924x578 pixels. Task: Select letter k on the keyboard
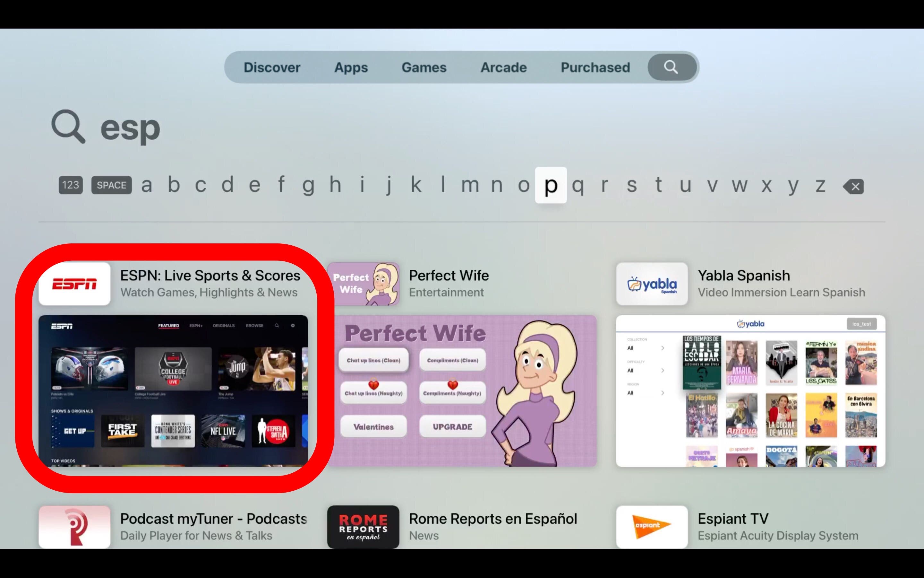coord(416,184)
